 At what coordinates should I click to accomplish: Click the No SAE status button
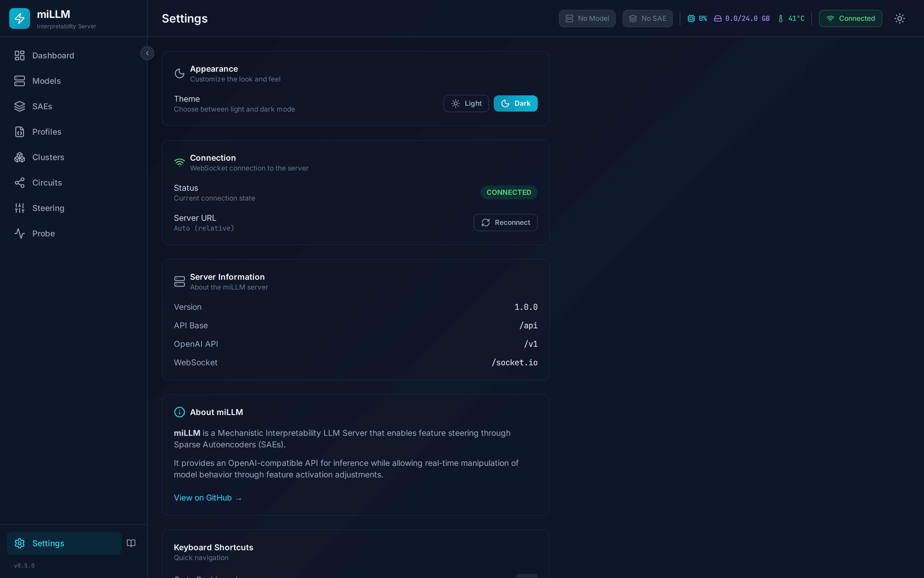(648, 18)
